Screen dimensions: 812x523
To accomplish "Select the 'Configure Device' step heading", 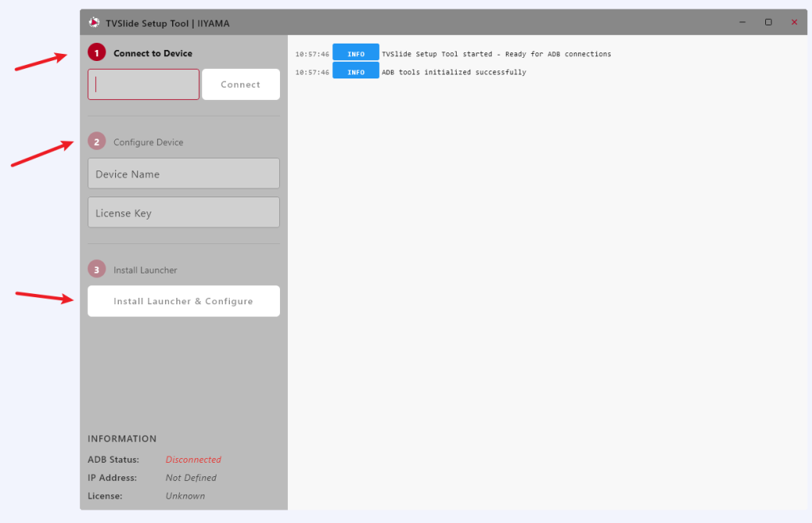I will tap(148, 142).
